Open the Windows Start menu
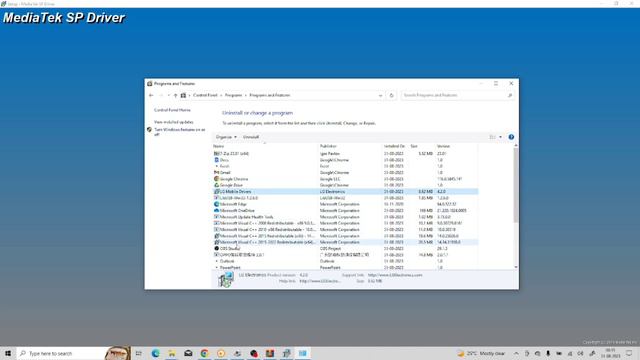The height and width of the screenshot is (360, 640). [x=8, y=353]
